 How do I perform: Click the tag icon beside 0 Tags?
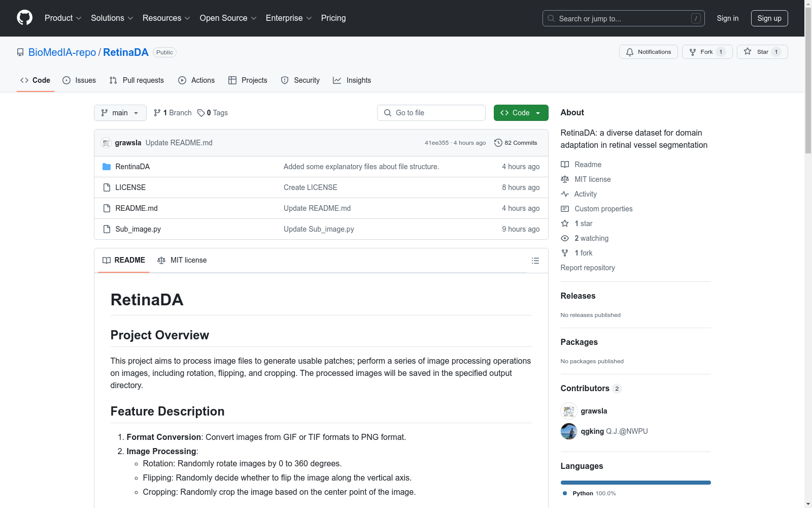pyautogui.click(x=201, y=113)
